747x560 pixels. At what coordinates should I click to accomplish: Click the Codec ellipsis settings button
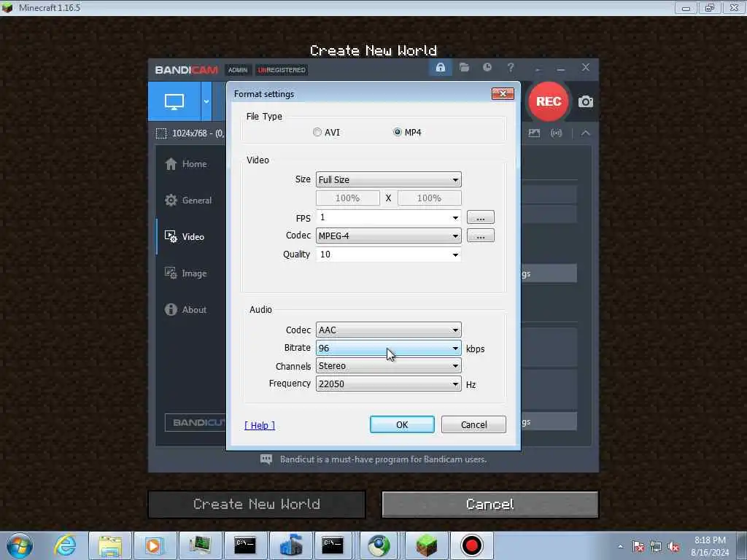[480, 236]
